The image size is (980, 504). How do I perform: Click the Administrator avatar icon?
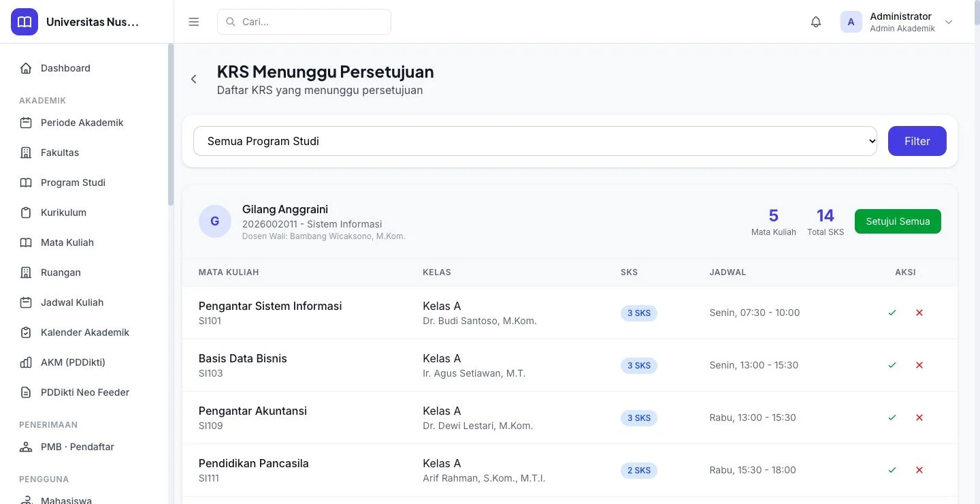coord(851,22)
